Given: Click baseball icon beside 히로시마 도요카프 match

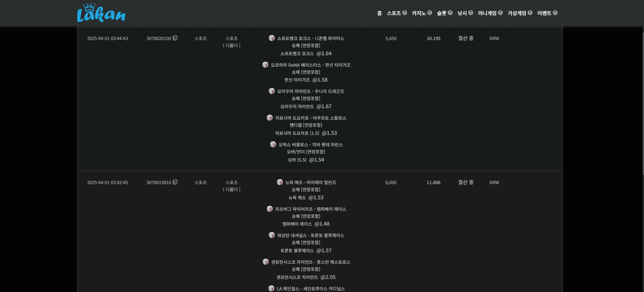Looking at the screenshot, I should (270, 118).
